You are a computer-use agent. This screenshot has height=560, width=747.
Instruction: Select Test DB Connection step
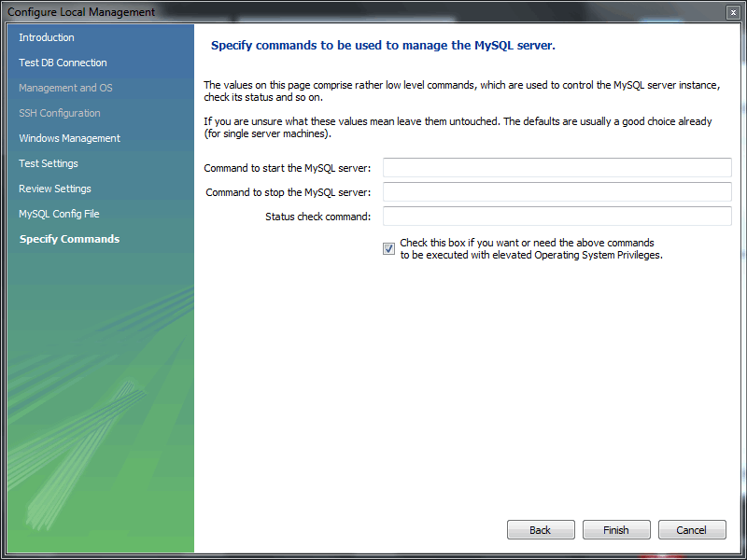point(63,63)
